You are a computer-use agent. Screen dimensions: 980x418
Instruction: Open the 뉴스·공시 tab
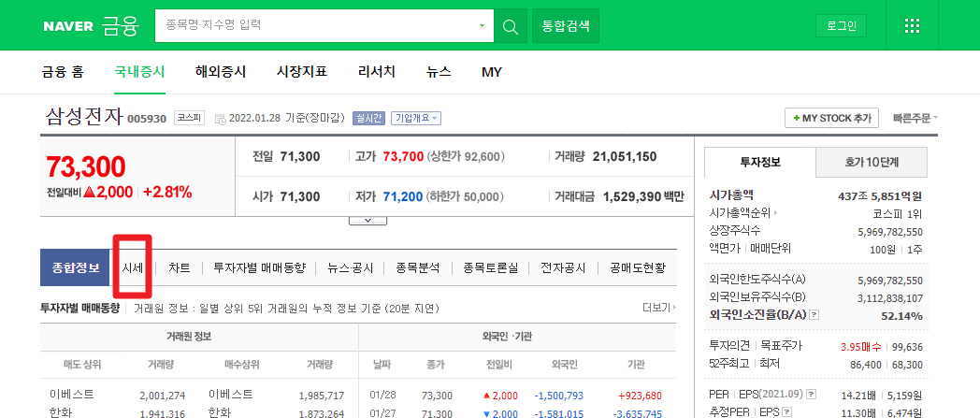[x=350, y=268]
